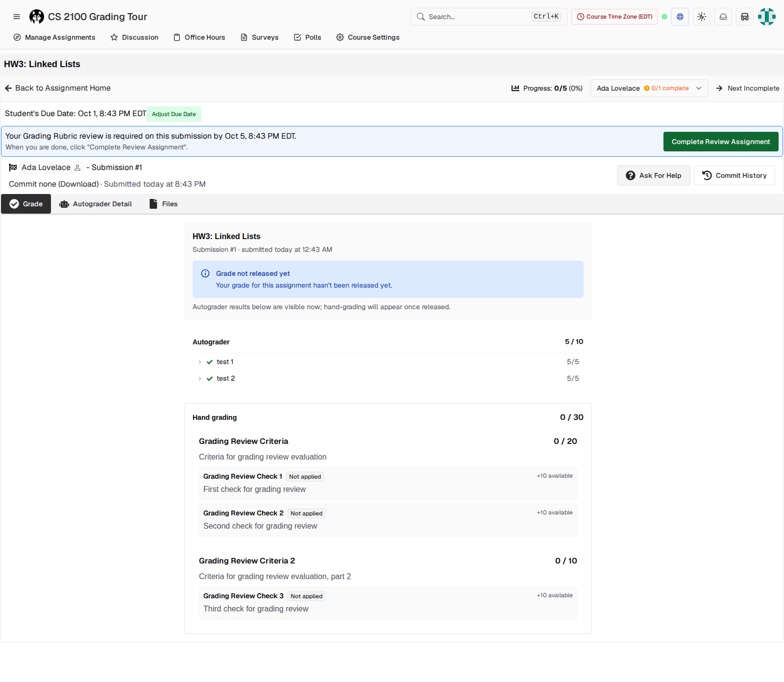Click Complete Review Assignment button
Viewport: 784px width, 682px height.
tap(721, 142)
